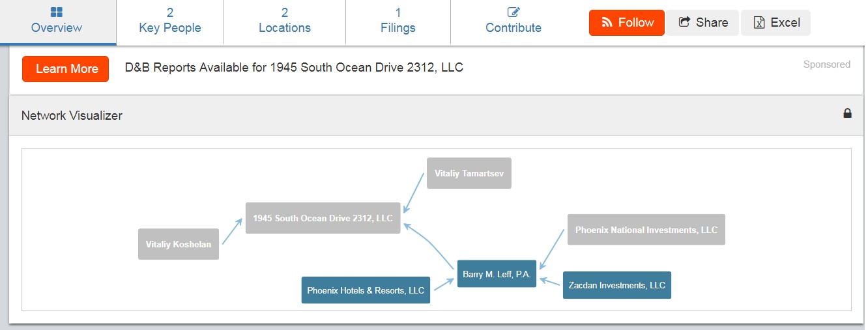Click the 1945 South Ocean Drive 2312 node

point(323,218)
